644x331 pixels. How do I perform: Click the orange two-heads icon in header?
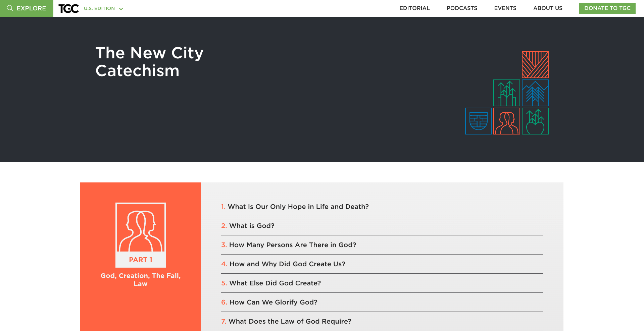point(506,121)
